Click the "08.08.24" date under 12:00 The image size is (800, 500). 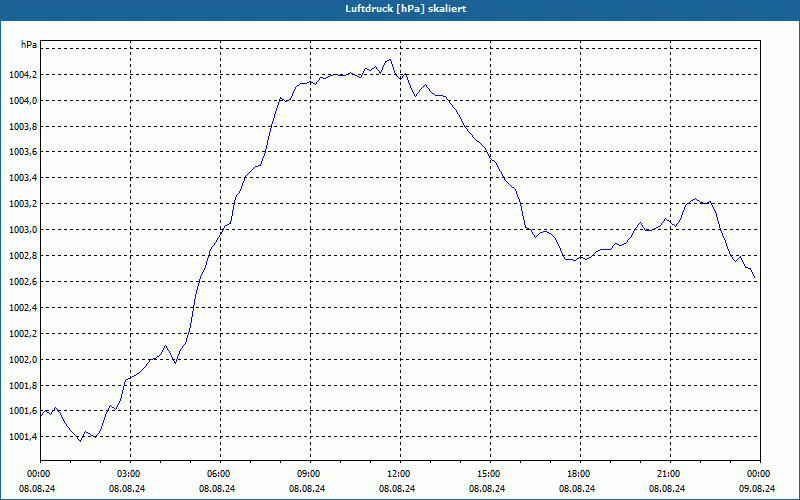pos(397,488)
